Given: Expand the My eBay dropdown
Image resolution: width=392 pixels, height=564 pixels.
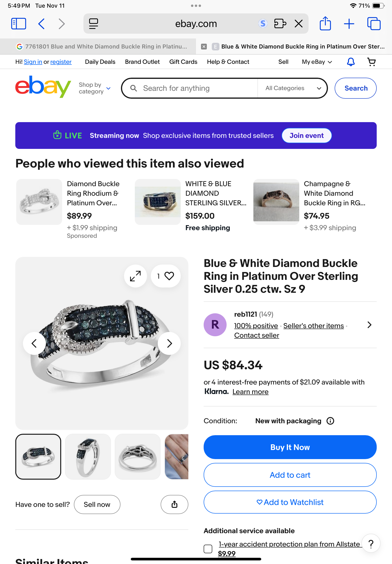Looking at the screenshot, I should (317, 62).
